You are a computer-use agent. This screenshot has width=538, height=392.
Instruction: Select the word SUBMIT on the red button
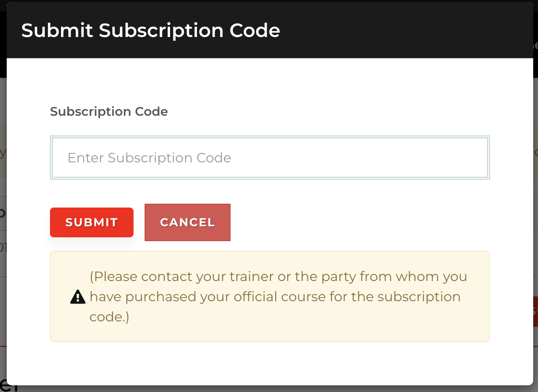[x=92, y=222]
